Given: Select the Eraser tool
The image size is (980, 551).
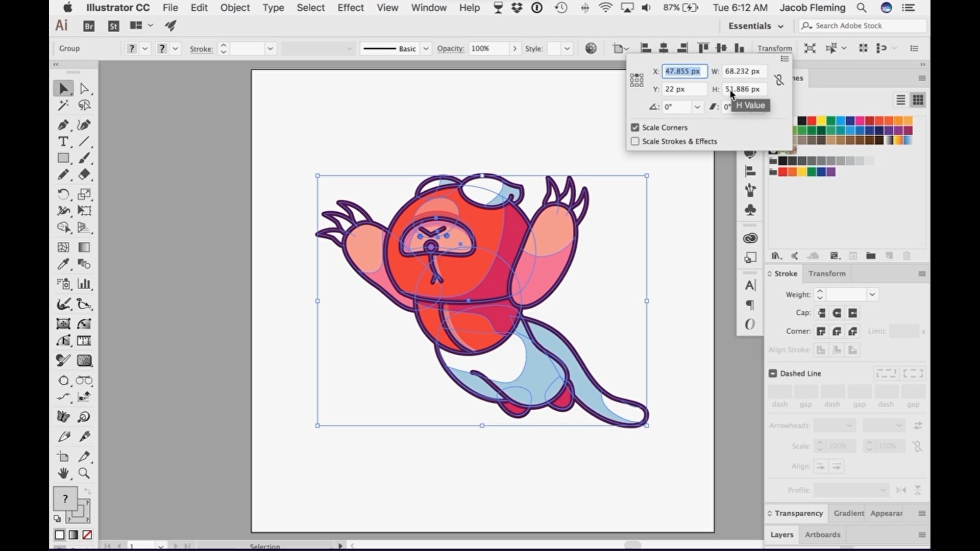Looking at the screenshot, I should click(x=84, y=175).
